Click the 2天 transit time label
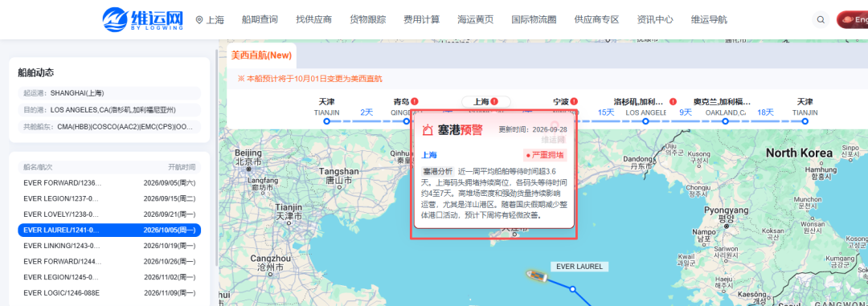Image resolution: width=868 pixels, height=306 pixels. (366, 112)
